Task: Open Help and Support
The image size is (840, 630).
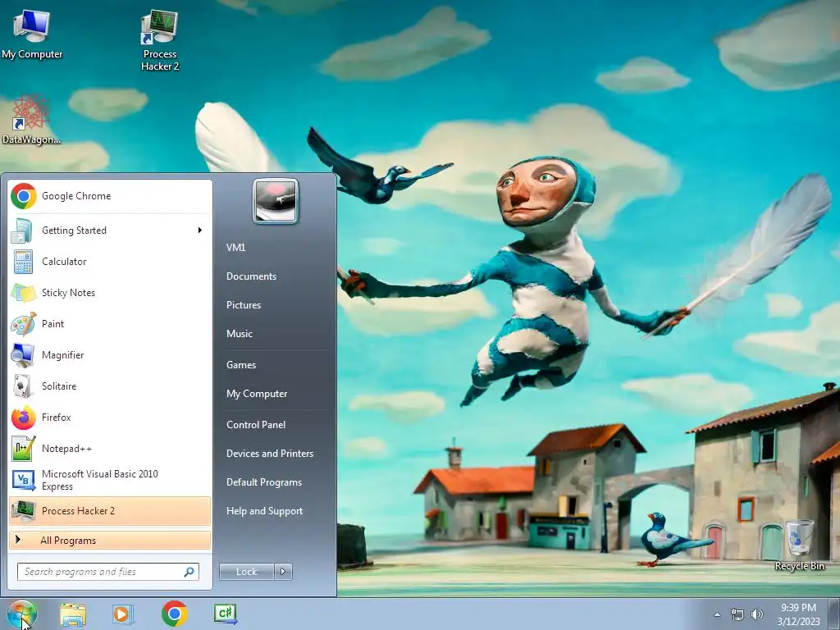Action: [x=265, y=511]
